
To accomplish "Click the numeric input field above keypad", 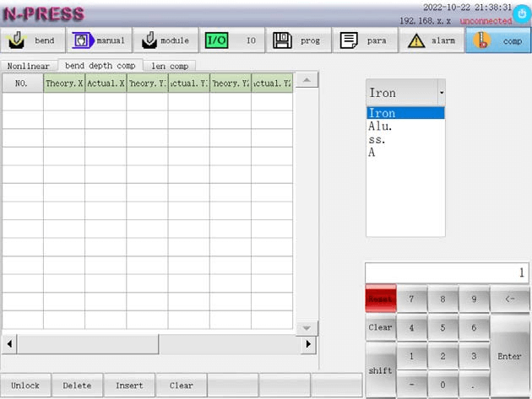I will tap(446, 272).
